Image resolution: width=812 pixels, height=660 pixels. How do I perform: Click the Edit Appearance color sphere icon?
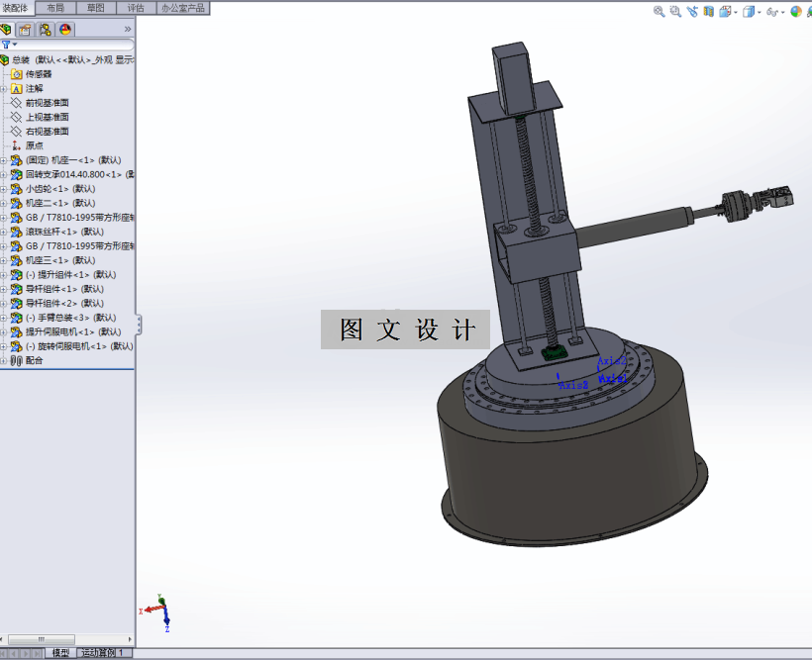(796, 12)
